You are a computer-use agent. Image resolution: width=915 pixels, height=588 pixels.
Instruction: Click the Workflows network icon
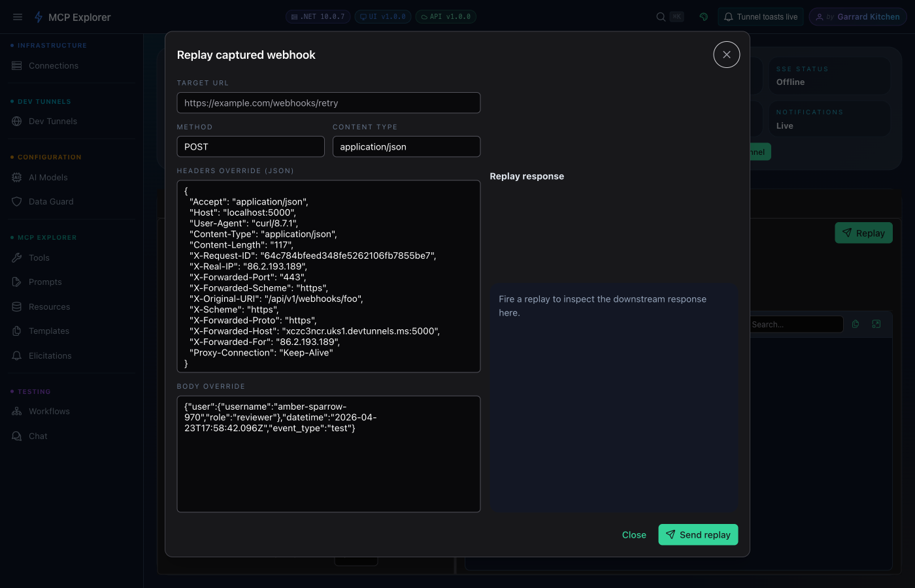coord(17,412)
